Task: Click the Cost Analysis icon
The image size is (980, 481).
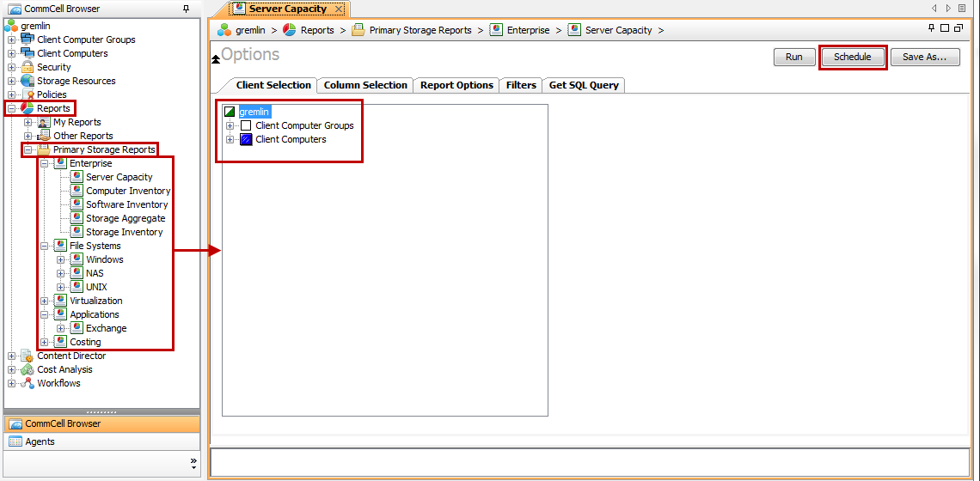Action: [x=28, y=369]
